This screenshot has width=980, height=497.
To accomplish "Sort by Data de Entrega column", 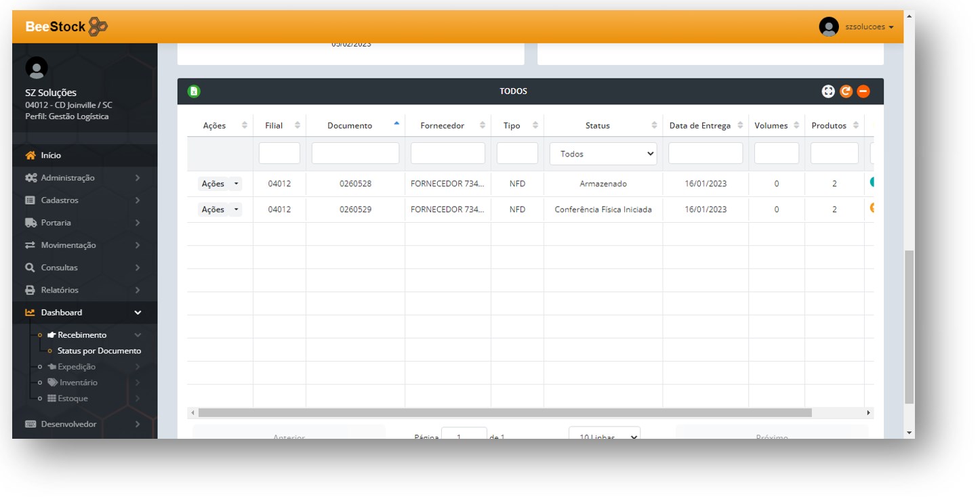I will coord(700,125).
